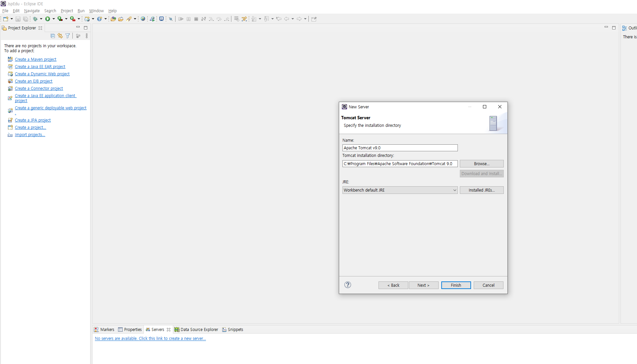Click Create a Maven project link

(x=36, y=59)
